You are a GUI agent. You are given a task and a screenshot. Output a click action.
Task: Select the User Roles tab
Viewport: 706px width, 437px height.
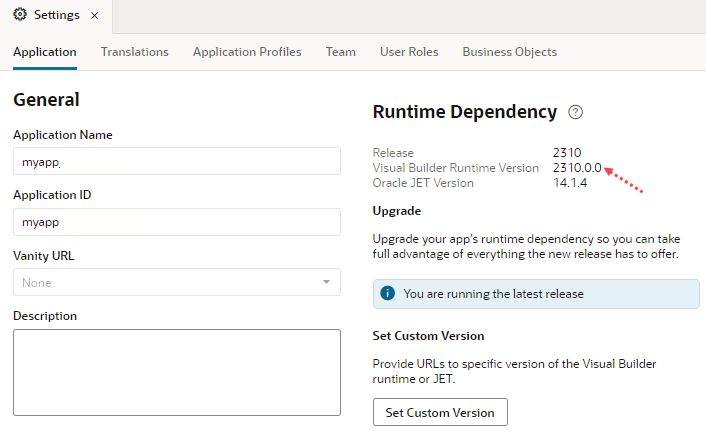[x=409, y=52]
